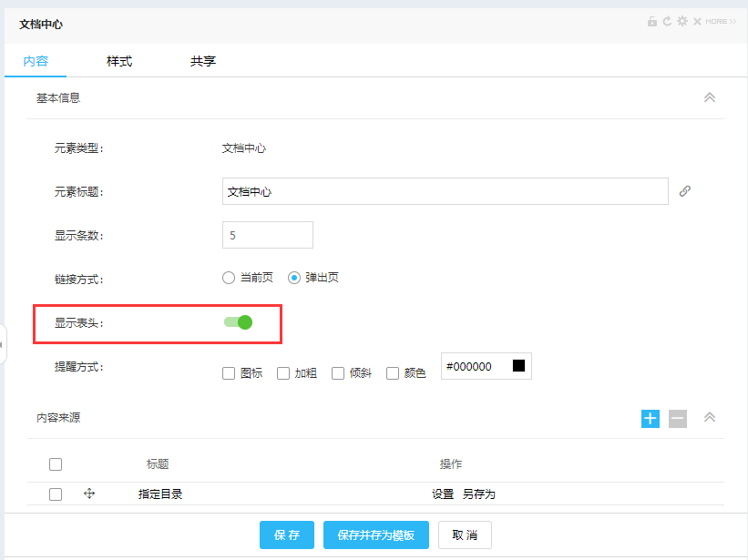This screenshot has width=748, height=560.
Task: Click the 保存并存为模板 button
Action: point(375,535)
